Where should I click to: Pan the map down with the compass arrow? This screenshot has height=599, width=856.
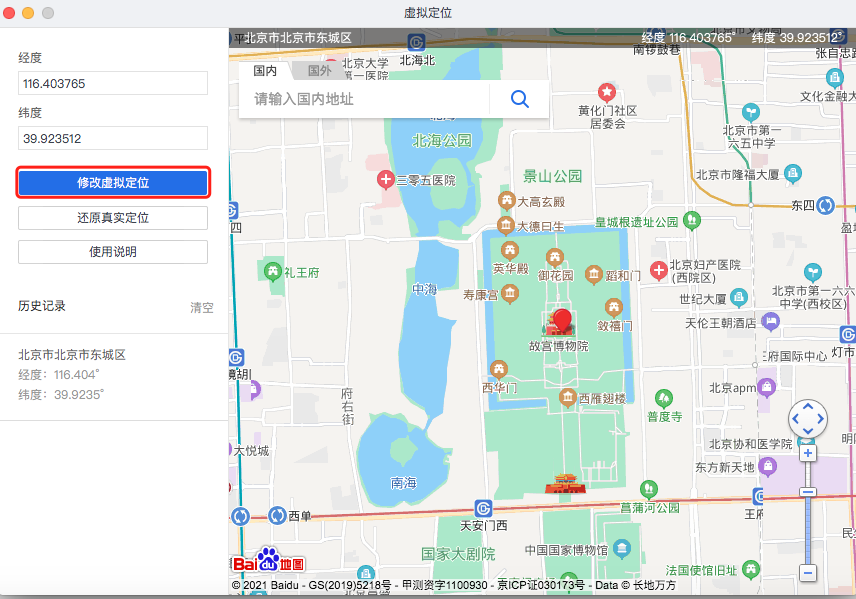[x=807, y=431]
